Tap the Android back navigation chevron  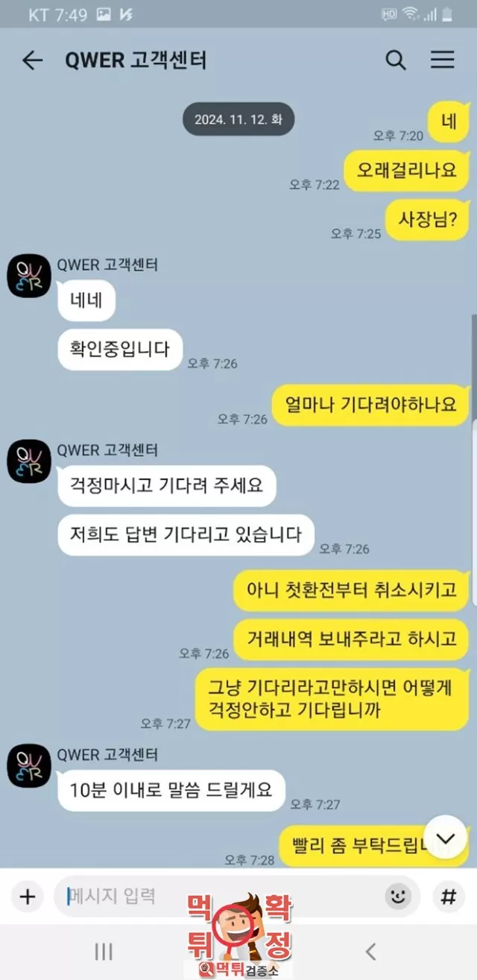(x=370, y=951)
